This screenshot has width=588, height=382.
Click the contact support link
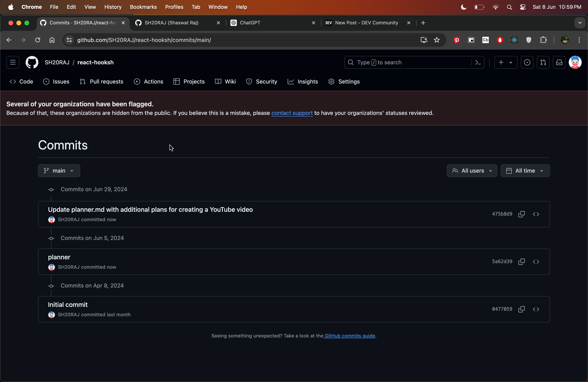pos(292,113)
